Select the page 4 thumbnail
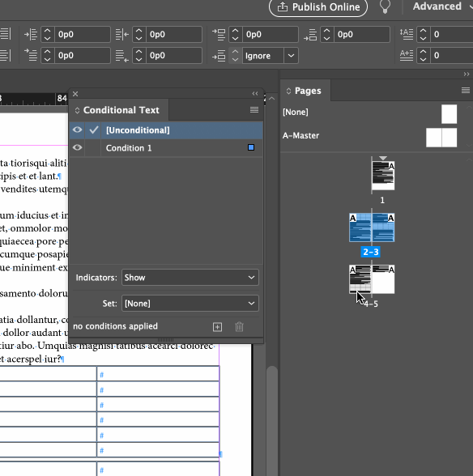Screen dimensions: 473x476 coord(360,279)
